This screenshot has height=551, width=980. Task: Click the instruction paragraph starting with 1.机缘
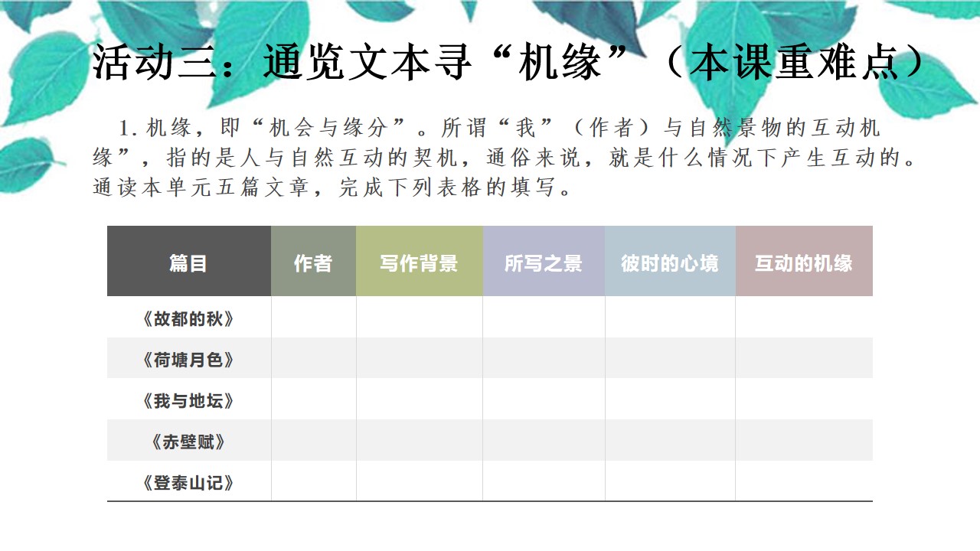coord(504,157)
